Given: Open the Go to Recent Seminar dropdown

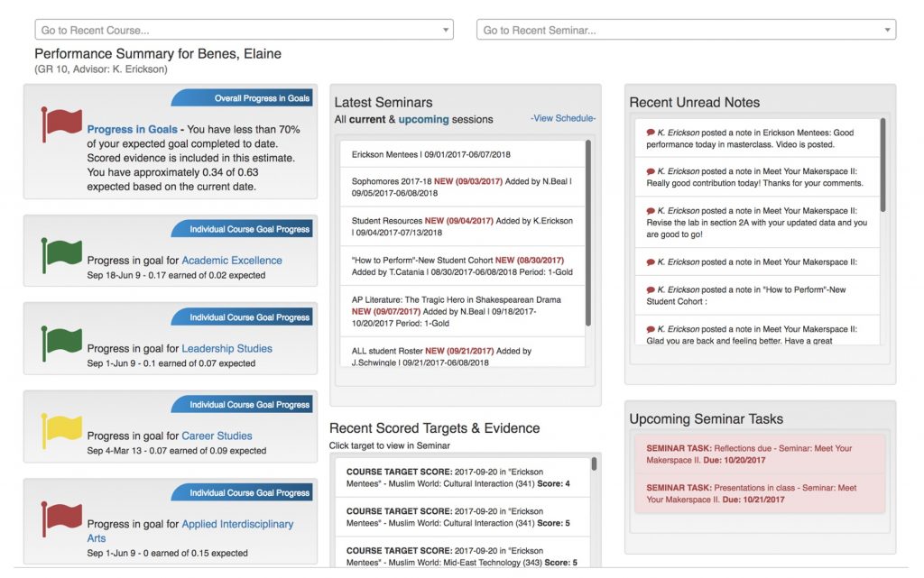Looking at the screenshot, I should [x=686, y=30].
